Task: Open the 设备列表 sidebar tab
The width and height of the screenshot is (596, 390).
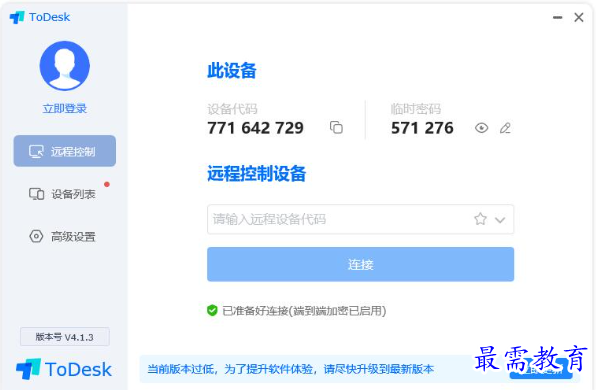Action: coord(65,194)
